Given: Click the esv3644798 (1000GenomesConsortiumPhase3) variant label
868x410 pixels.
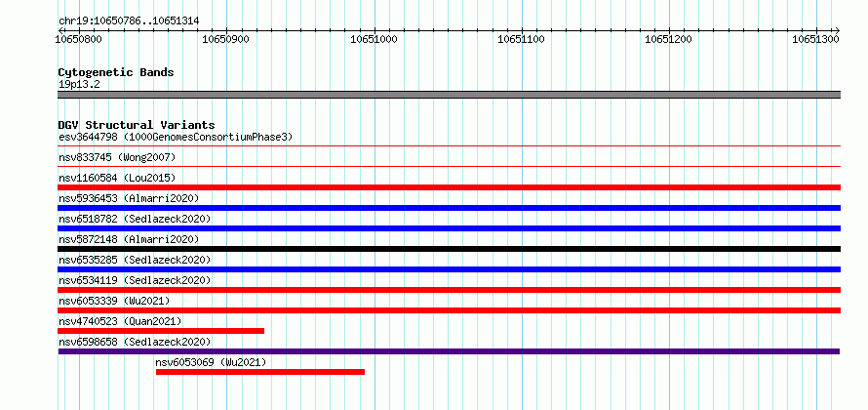Looking at the screenshot, I should [176, 137].
